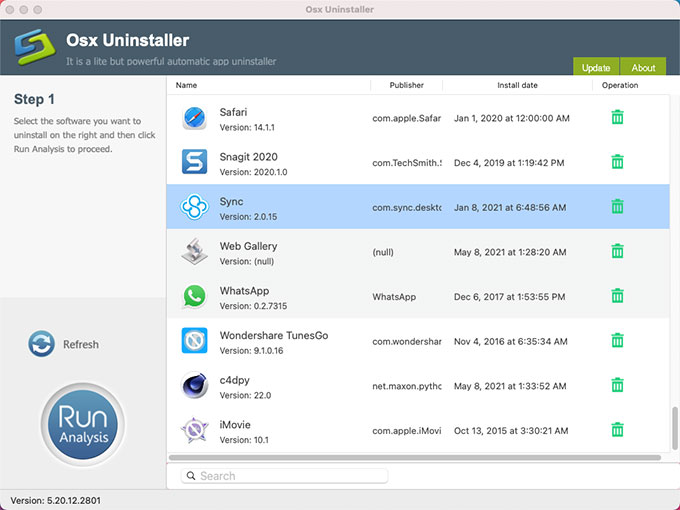Click the Wondershare TunesGo app icon
The height and width of the screenshot is (510, 680).
coord(194,340)
